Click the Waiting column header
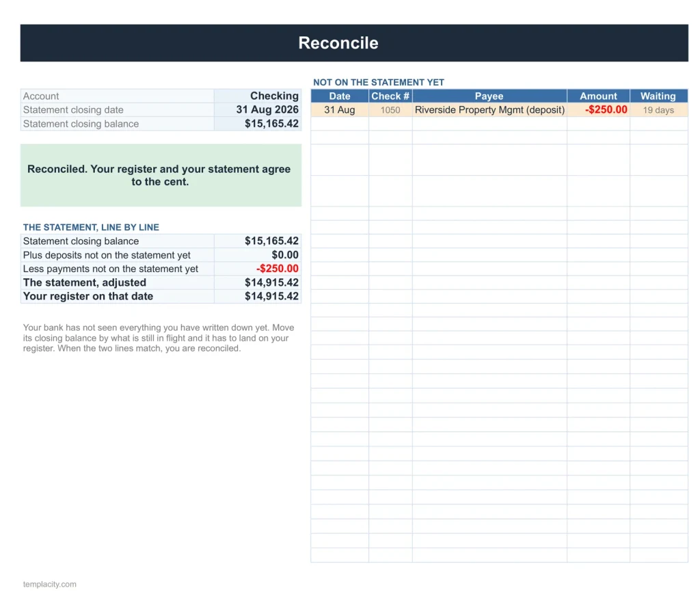The width and height of the screenshot is (700, 603). click(x=659, y=96)
